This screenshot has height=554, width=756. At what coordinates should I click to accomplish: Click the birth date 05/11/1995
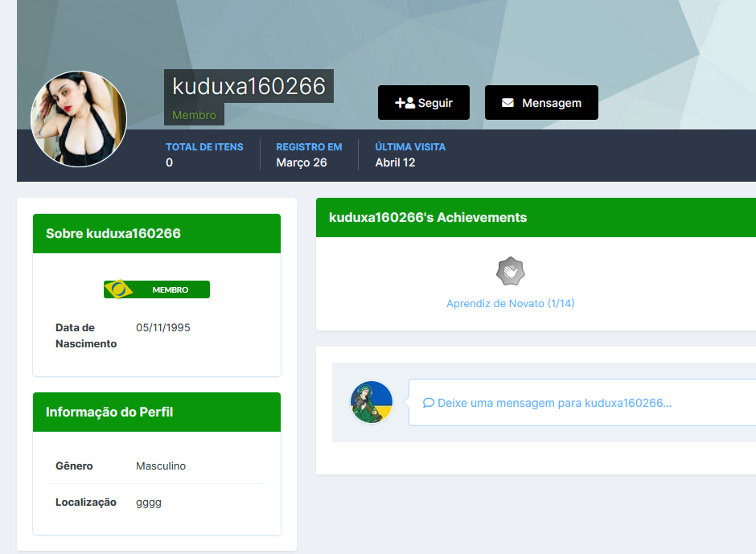click(163, 328)
